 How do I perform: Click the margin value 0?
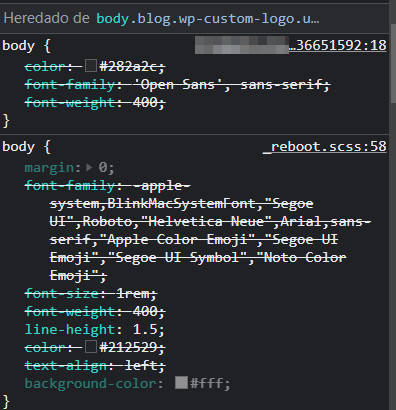(103, 167)
